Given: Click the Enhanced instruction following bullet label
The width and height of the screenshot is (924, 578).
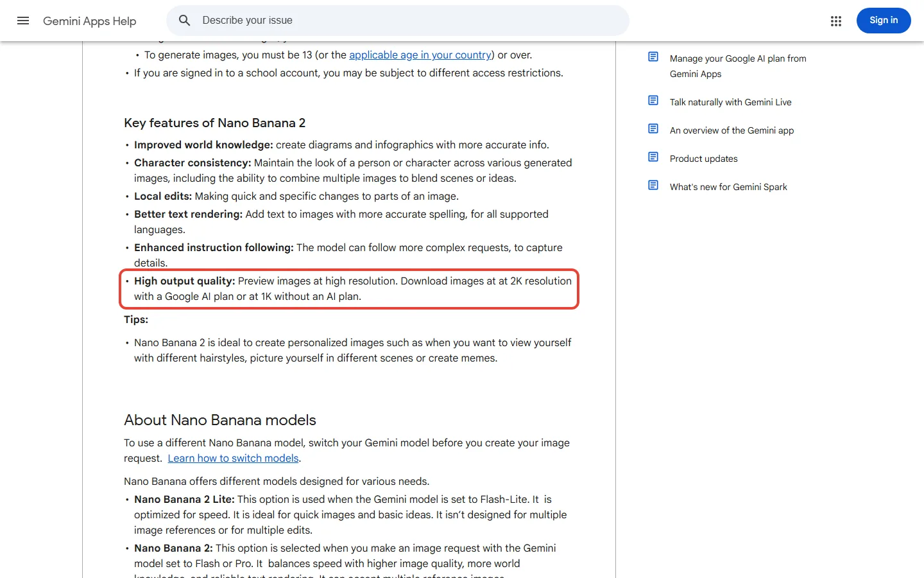Looking at the screenshot, I should (x=214, y=248).
